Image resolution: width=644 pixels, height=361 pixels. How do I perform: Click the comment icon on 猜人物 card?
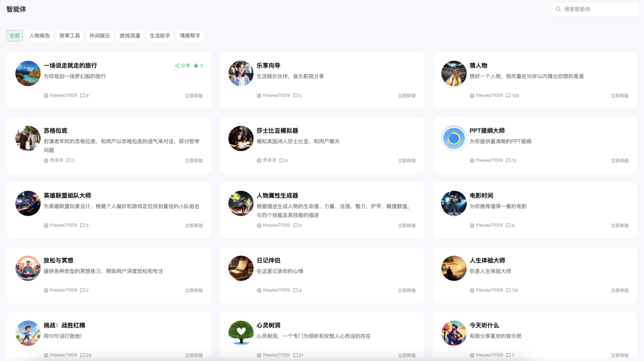point(509,95)
